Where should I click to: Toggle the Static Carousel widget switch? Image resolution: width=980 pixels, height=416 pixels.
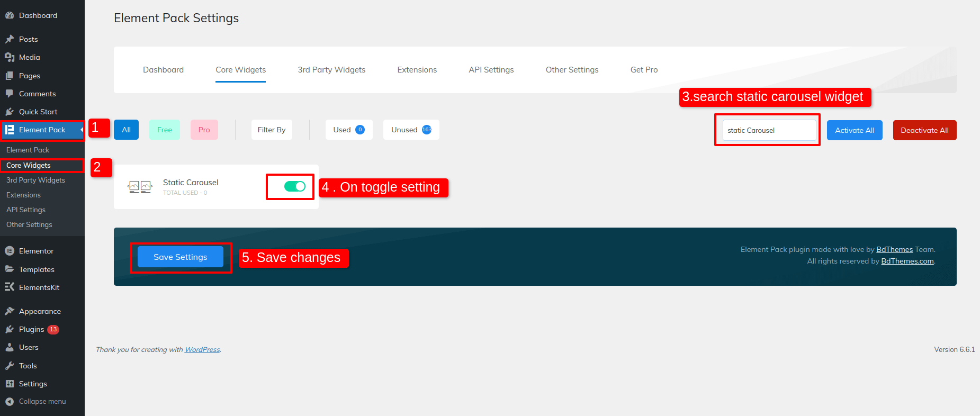click(294, 186)
